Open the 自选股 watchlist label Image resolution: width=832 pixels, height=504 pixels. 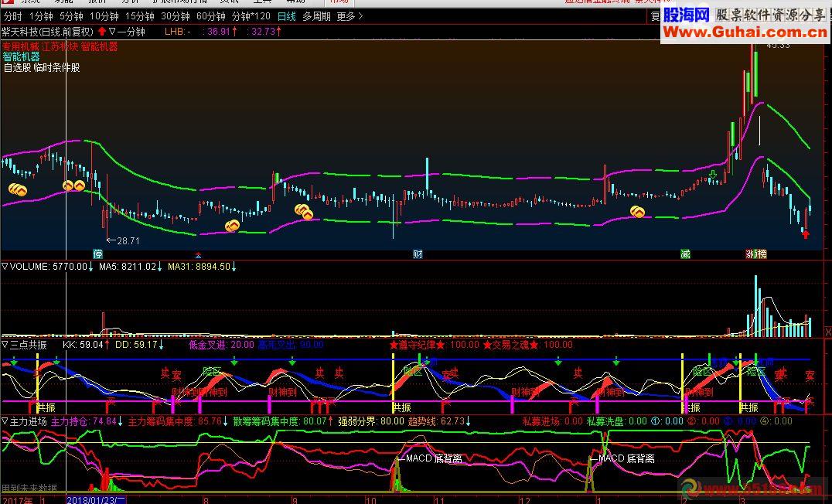17,67
